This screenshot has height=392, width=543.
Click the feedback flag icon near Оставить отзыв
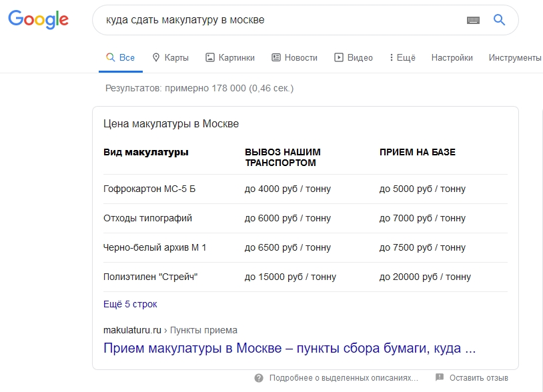pos(439,377)
